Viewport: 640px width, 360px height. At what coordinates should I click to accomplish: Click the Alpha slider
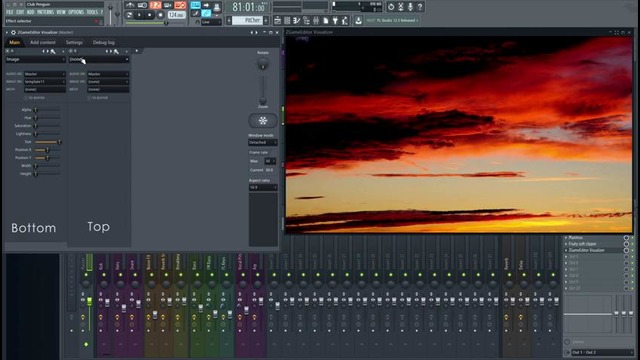47,110
